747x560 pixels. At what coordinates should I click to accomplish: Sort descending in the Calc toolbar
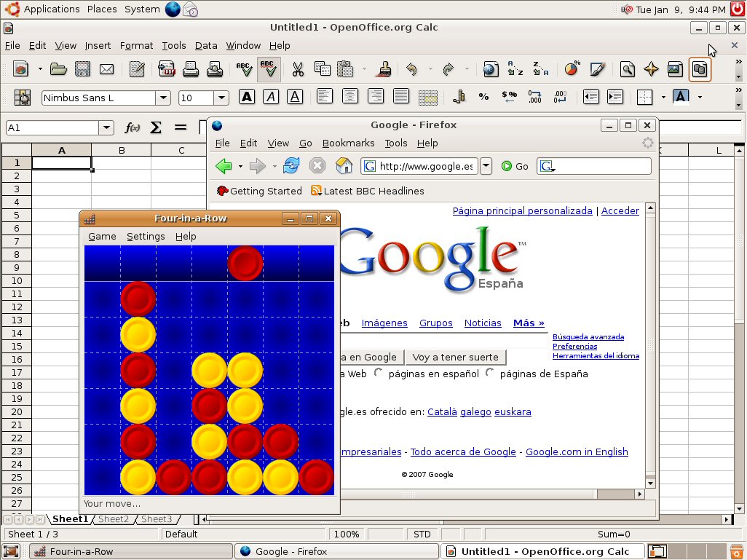(540, 70)
